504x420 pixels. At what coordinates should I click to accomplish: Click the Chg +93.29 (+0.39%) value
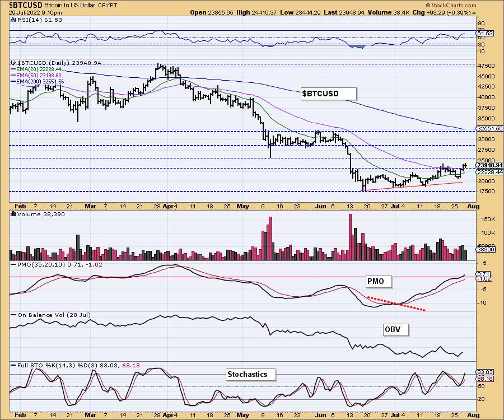click(441, 12)
